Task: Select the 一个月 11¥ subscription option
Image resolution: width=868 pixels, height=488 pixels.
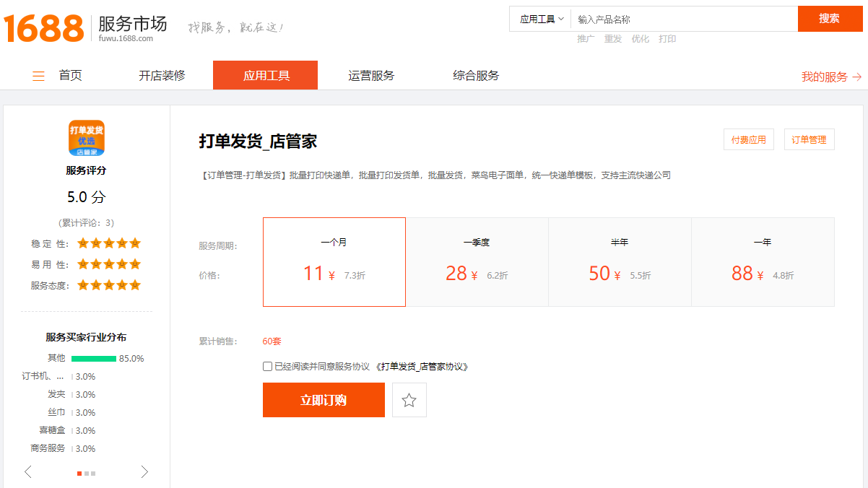Action: pyautogui.click(x=334, y=262)
